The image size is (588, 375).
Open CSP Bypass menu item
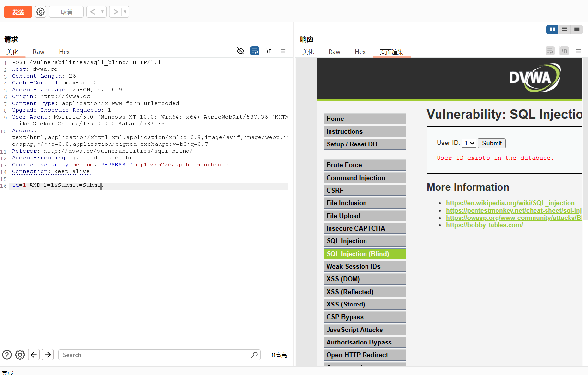365,317
